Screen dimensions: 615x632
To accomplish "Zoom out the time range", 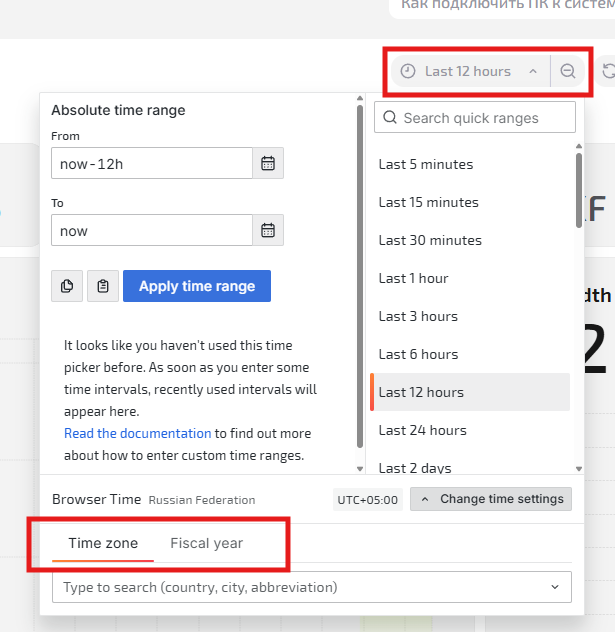I will (568, 71).
